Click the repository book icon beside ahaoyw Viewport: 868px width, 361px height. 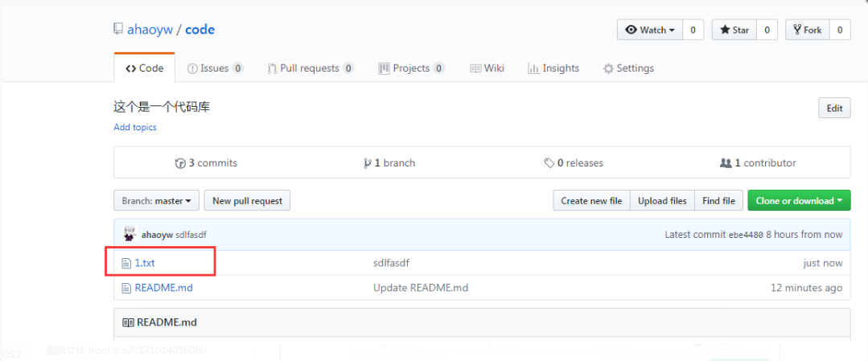click(x=119, y=30)
